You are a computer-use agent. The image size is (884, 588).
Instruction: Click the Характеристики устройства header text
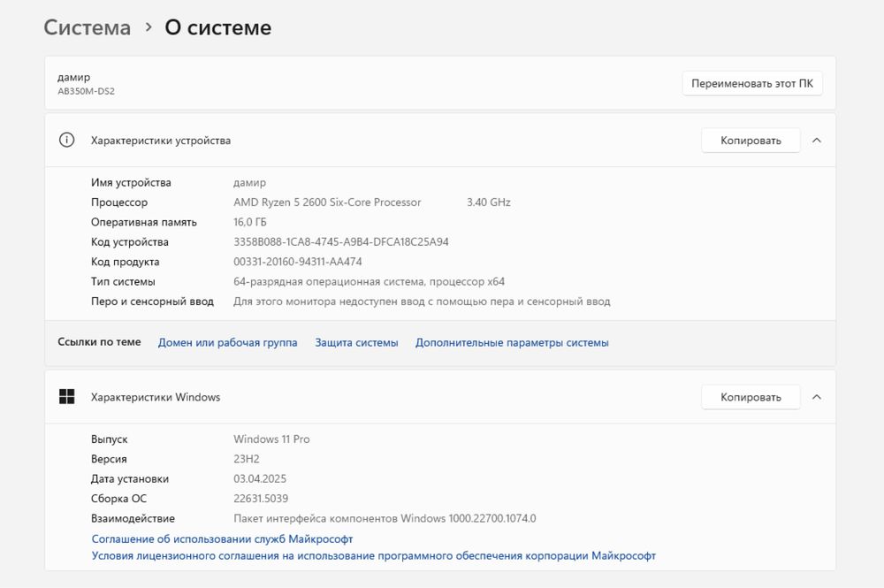161,141
